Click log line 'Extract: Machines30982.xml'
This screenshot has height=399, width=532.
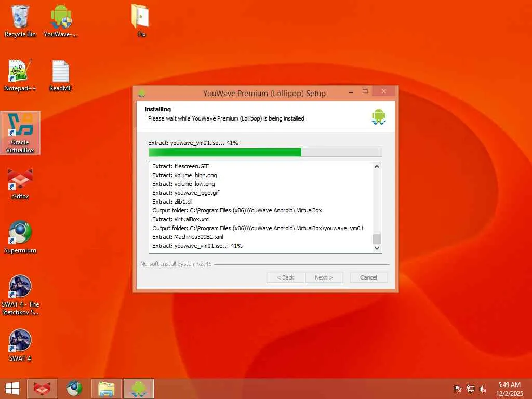pyautogui.click(x=188, y=237)
